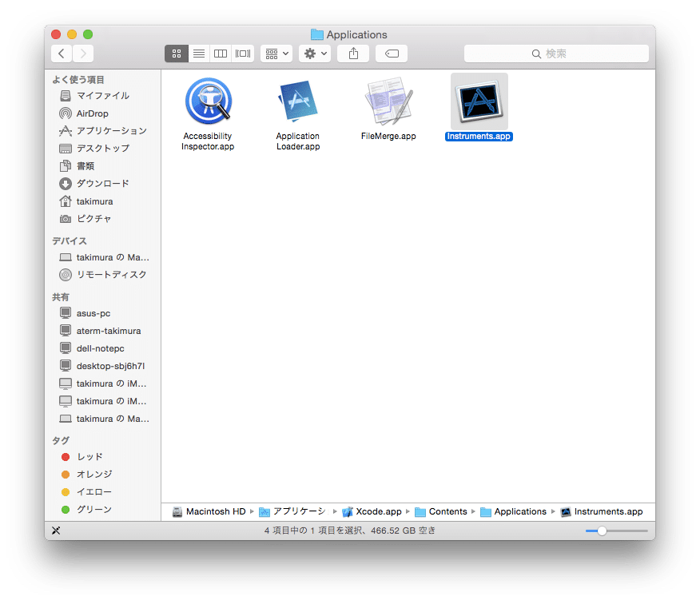Open マイファイル in the sidebar
Image resolution: width=700 pixels, height=604 pixels.
click(102, 96)
